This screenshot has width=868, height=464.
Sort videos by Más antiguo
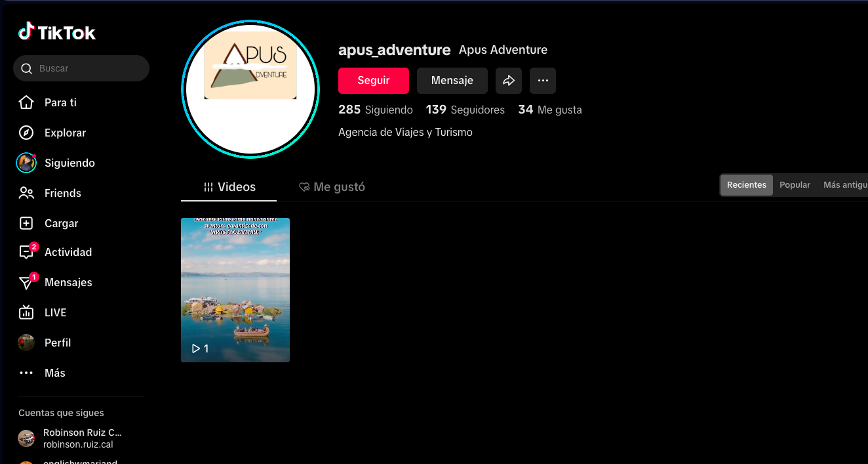(x=845, y=185)
